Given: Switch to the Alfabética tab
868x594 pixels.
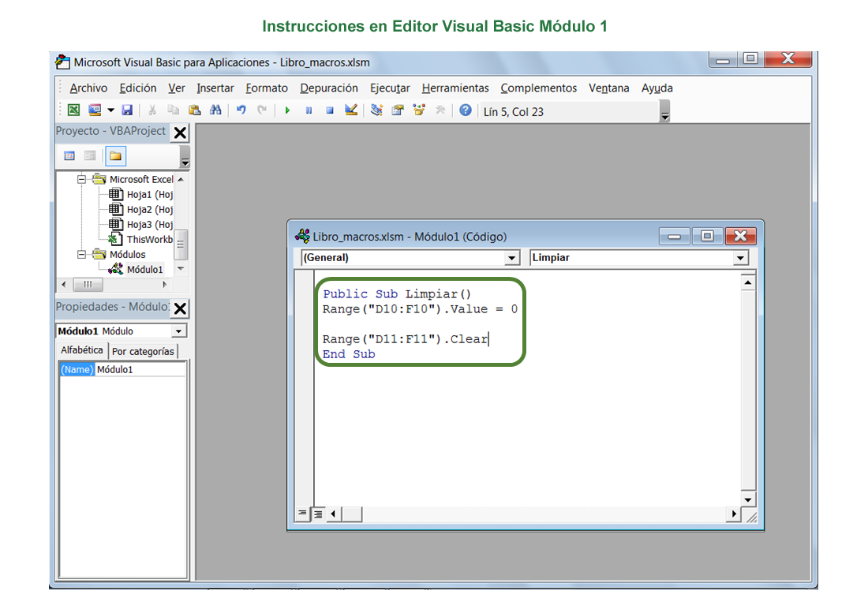Looking at the screenshot, I should pyautogui.click(x=82, y=350).
